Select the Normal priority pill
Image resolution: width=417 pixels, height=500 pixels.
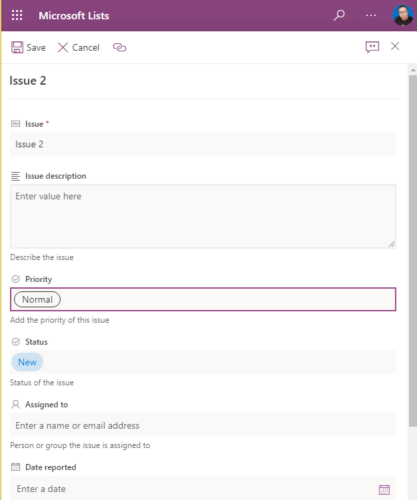(37, 299)
